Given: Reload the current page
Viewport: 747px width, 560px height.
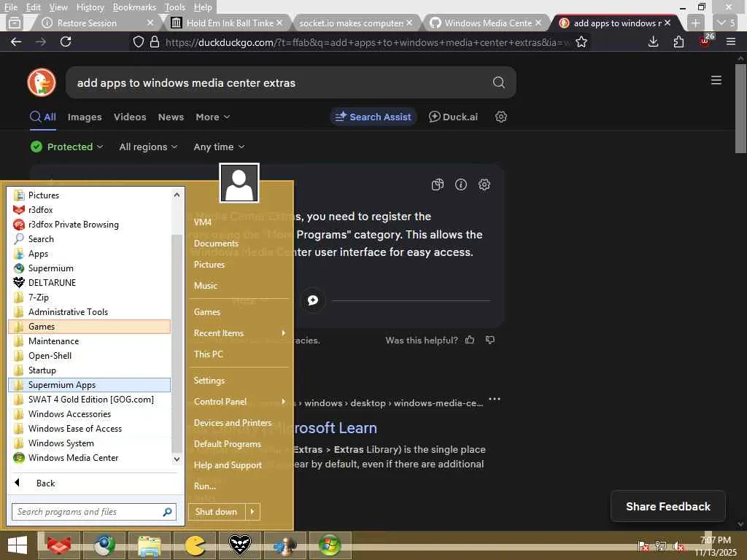Looking at the screenshot, I should (x=66, y=42).
